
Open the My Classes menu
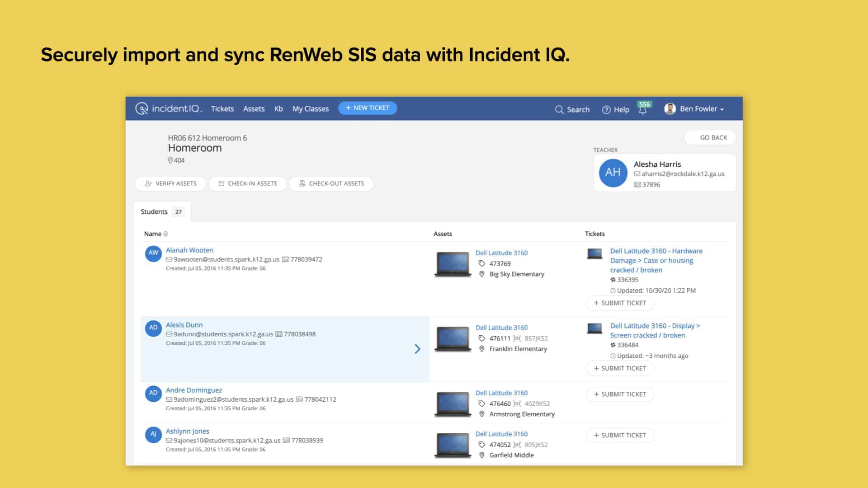(x=310, y=108)
